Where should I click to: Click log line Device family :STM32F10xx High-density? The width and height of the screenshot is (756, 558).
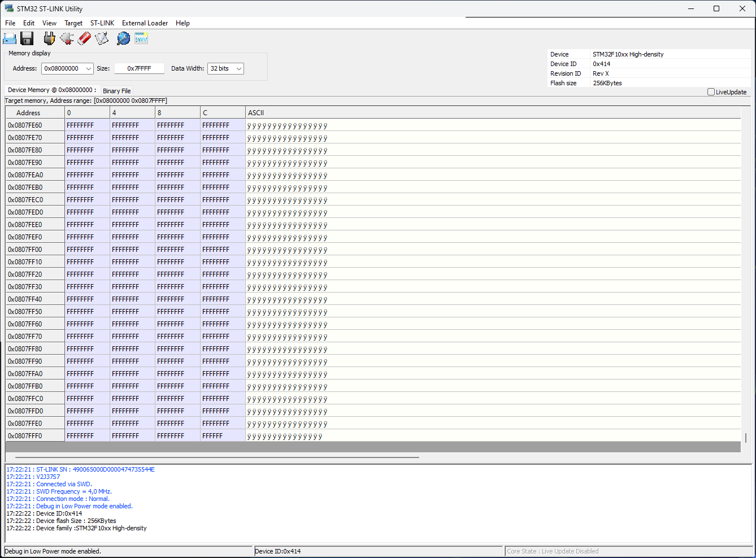[x=76, y=528]
